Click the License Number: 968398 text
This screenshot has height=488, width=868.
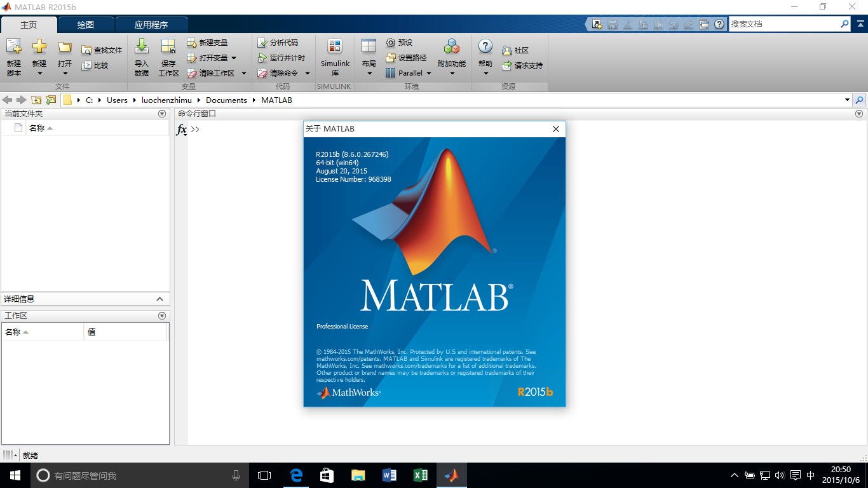pos(353,180)
